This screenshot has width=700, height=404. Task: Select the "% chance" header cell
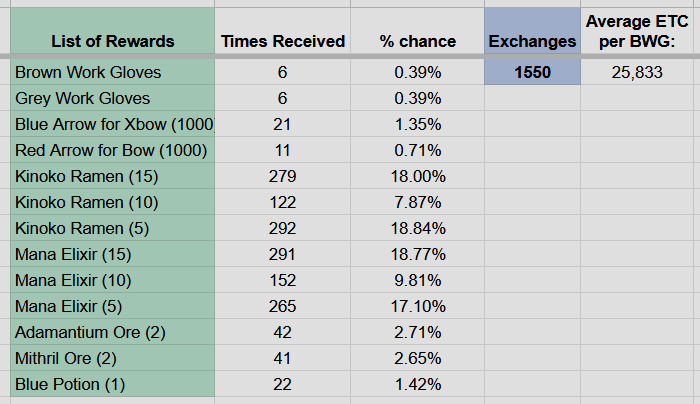click(417, 41)
